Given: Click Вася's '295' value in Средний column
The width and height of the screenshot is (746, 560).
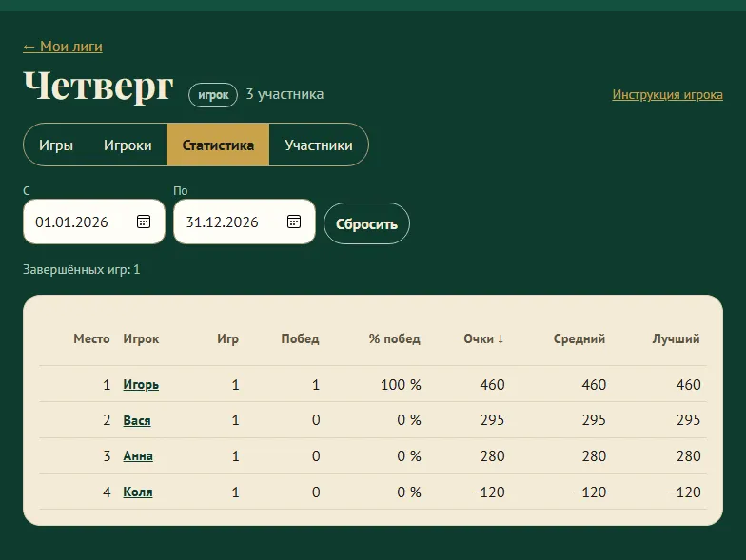Looking at the screenshot, I should [x=594, y=420].
